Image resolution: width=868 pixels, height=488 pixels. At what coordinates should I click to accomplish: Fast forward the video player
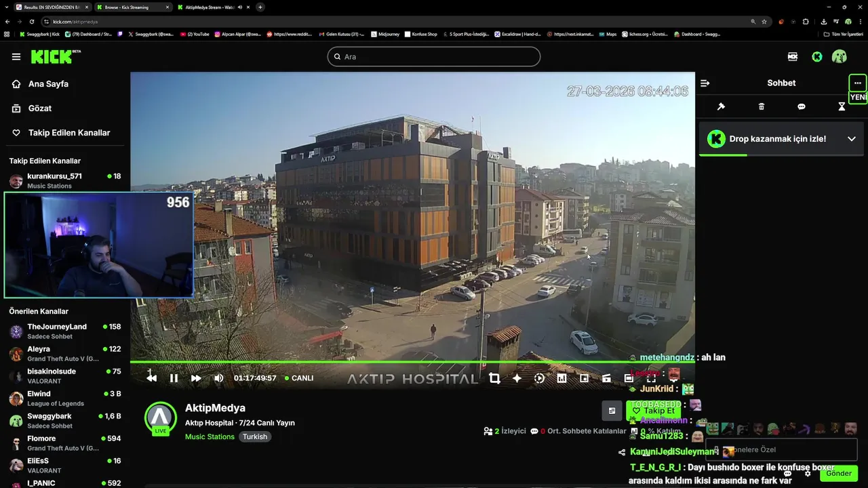click(x=196, y=378)
